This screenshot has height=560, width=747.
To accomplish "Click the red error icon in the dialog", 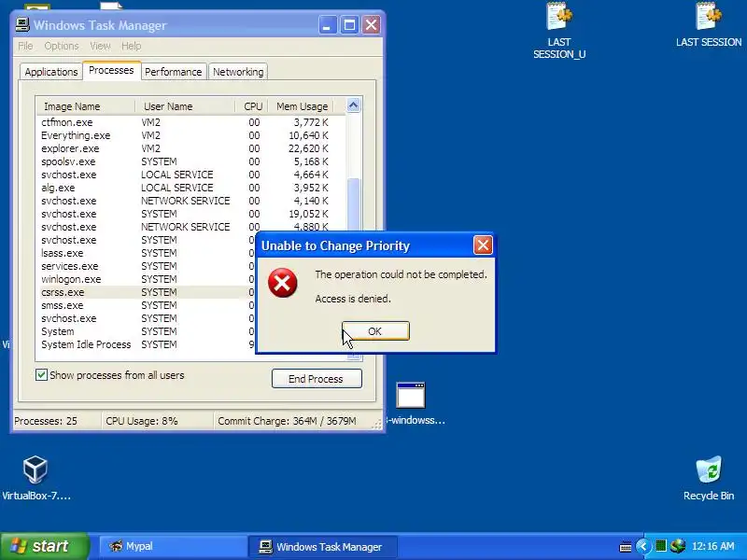I will tap(283, 283).
